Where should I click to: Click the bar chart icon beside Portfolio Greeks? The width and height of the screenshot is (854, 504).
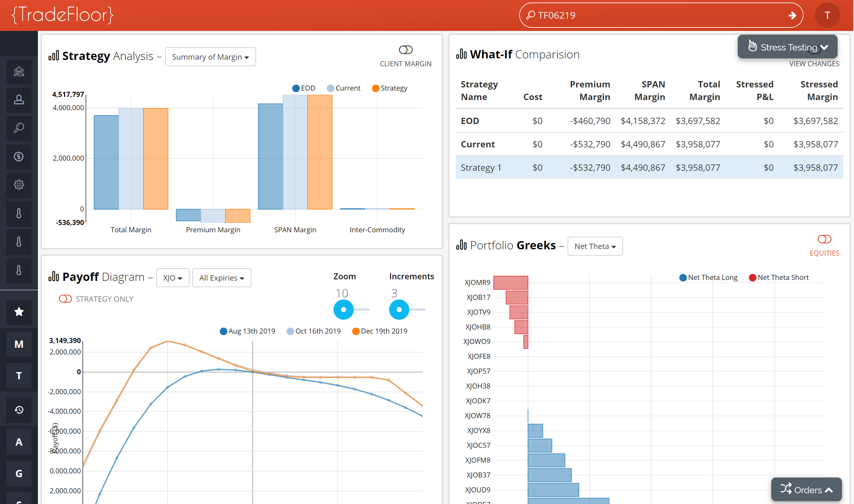pos(461,245)
